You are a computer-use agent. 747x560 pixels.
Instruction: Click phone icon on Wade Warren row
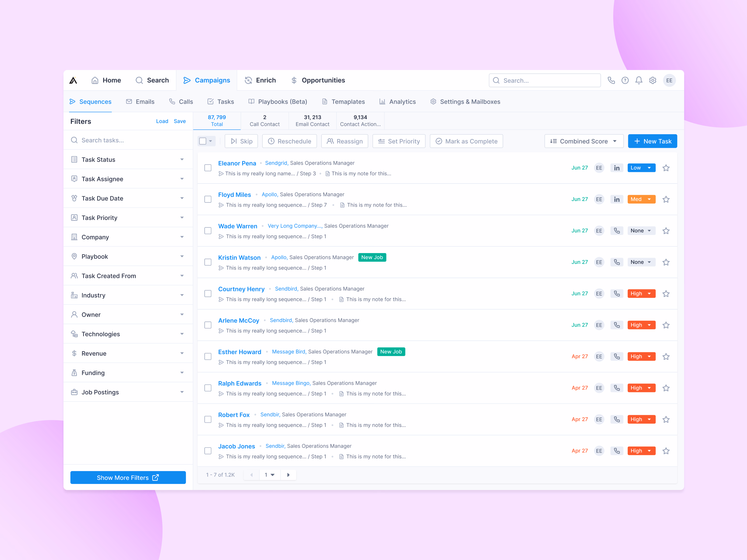click(617, 231)
